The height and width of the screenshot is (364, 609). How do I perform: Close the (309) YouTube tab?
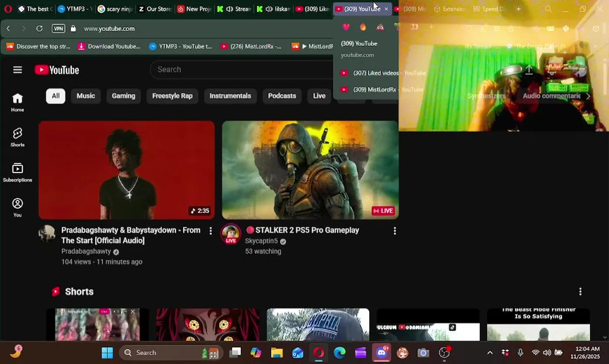click(386, 9)
